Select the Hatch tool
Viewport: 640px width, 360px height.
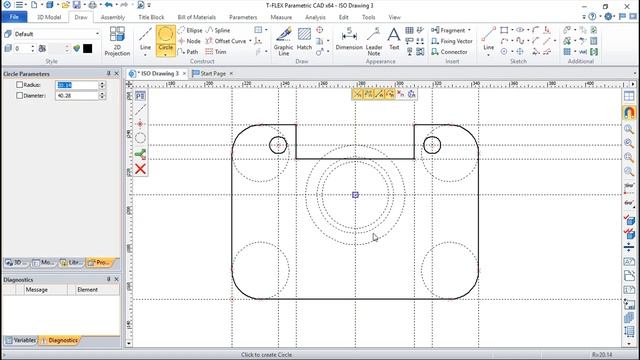[304, 39]
